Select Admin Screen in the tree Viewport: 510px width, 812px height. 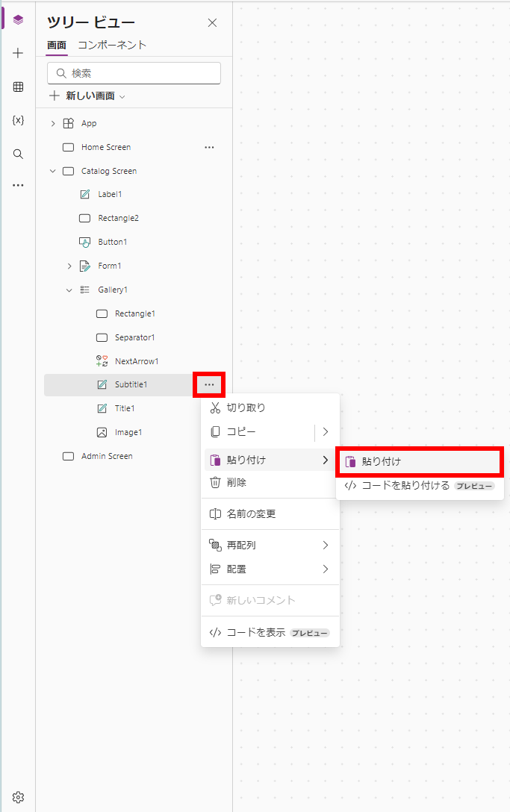click(107, 456)
